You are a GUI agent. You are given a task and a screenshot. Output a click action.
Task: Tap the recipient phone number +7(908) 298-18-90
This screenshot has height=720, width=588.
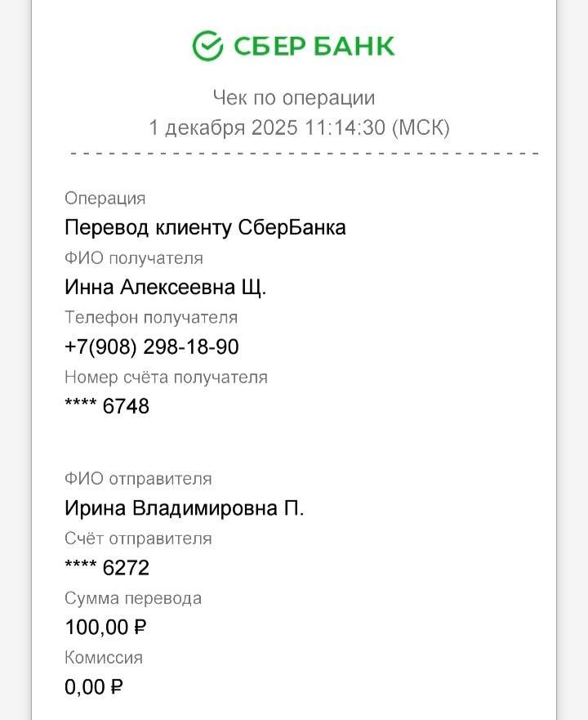[x=152, y=347]
